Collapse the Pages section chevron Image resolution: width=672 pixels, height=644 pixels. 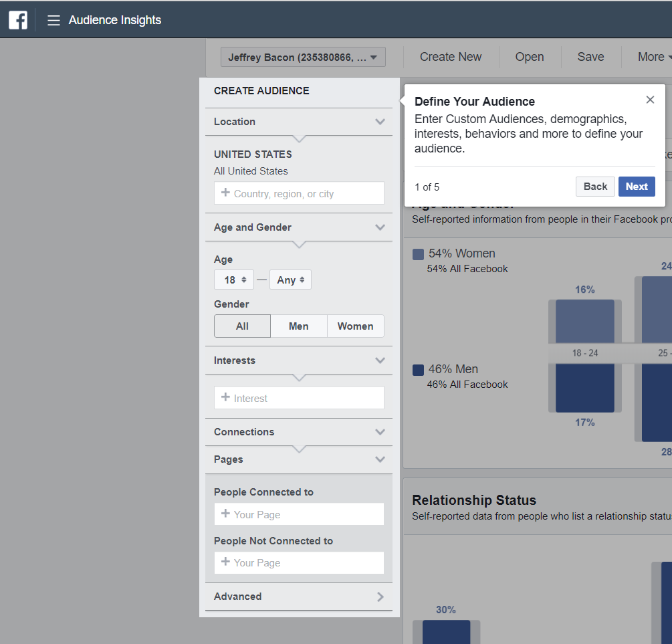380,459
